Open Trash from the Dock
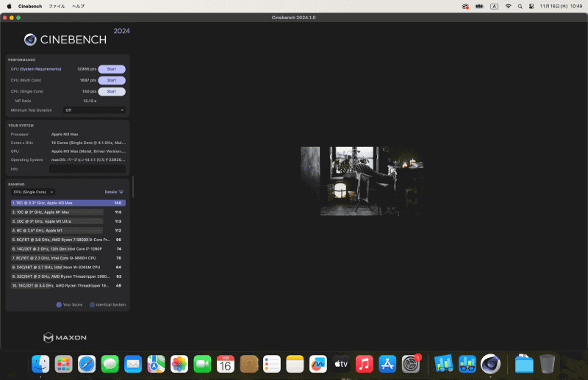 pos(547,364)
